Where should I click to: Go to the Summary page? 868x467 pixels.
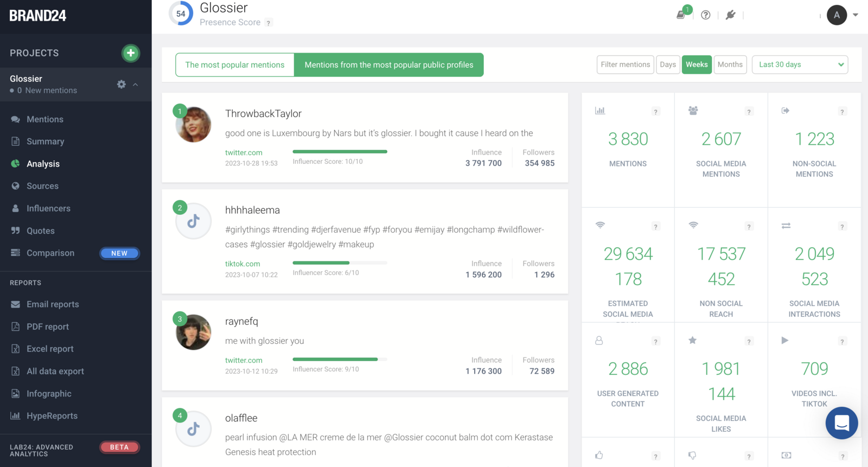(x=46, y=142)
